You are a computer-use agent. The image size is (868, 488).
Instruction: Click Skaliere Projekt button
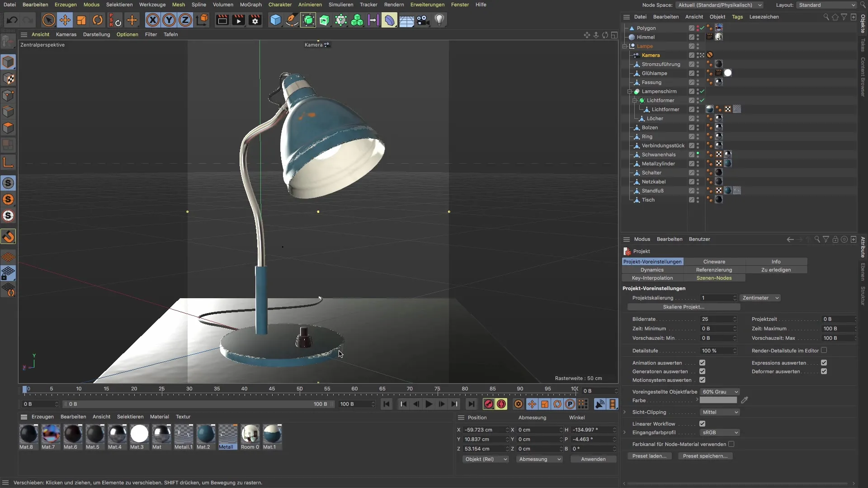tap(684, 307)
